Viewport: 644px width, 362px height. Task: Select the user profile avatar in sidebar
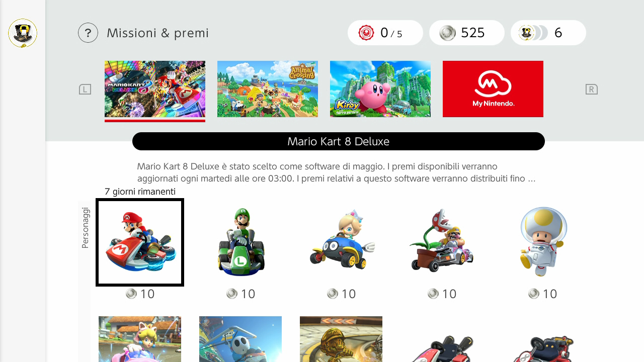tap(23, 33)
